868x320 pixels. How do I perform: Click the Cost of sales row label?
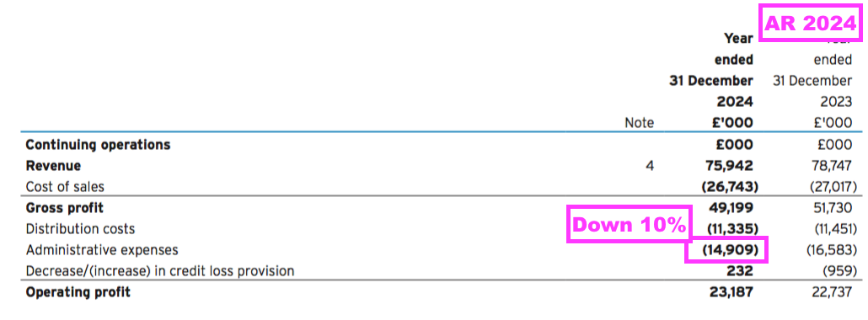(x=65, y=187)
